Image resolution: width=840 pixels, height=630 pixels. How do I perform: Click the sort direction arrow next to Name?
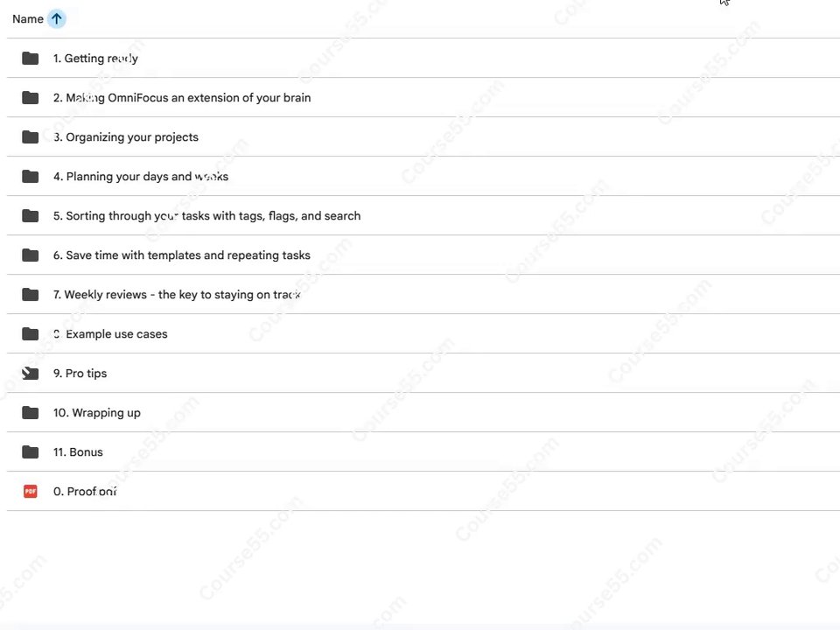pyautogui.click(x=56, y=18)
